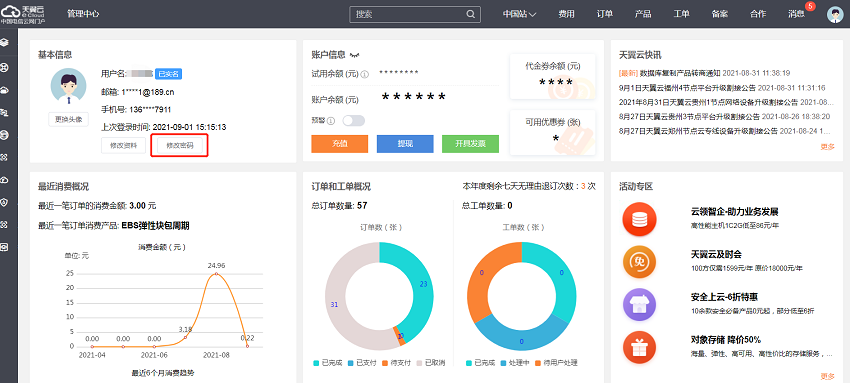Expand the 中国站 region dropdown
Image resolution: width=850 pixels, height=383 pixels.
[x=519, y=15]
